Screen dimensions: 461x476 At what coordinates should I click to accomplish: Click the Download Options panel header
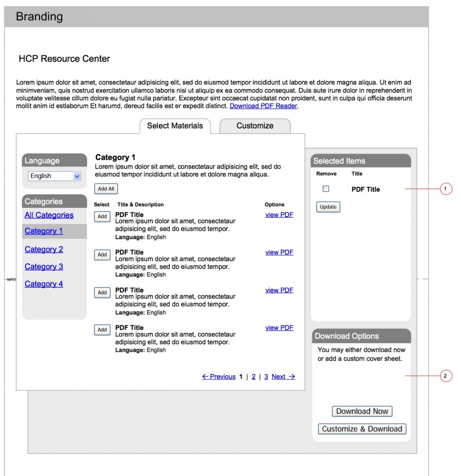click(362, 336)
